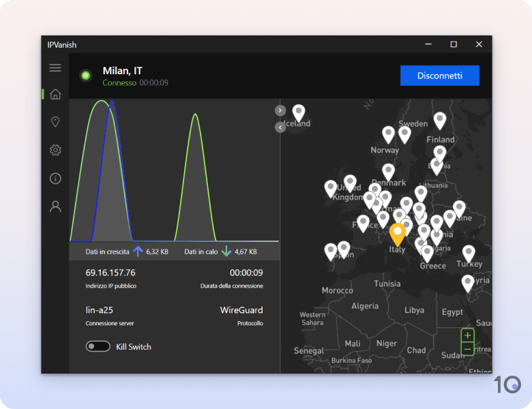The width and height of the screenshot is (532, 409).
Task: Select the Norway server pin
Action: tap(389, 135)
